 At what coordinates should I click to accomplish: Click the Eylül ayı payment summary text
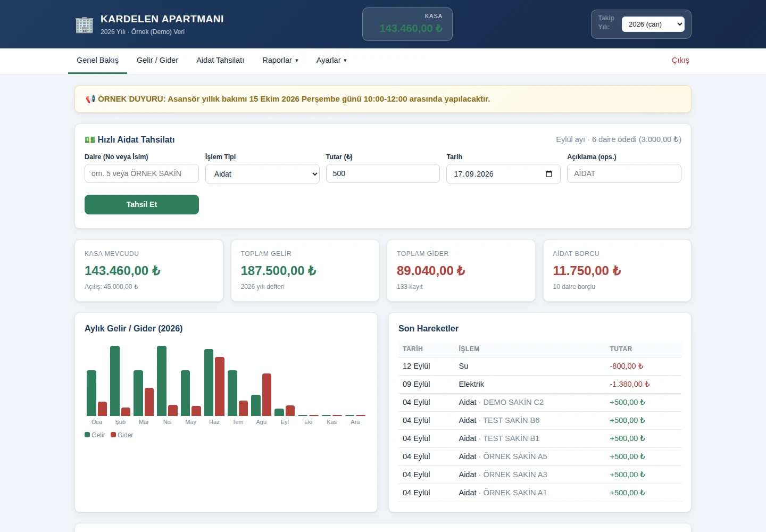tap(619, 139)
